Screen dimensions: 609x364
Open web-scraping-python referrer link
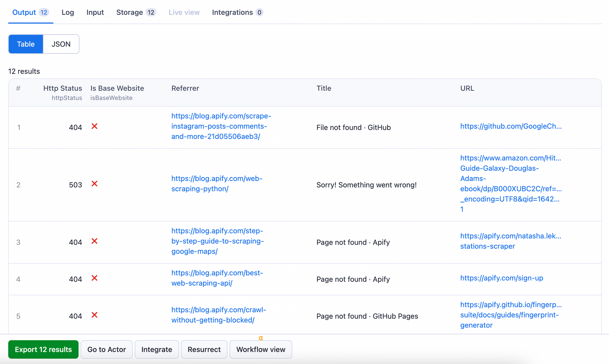click(216, 183)
